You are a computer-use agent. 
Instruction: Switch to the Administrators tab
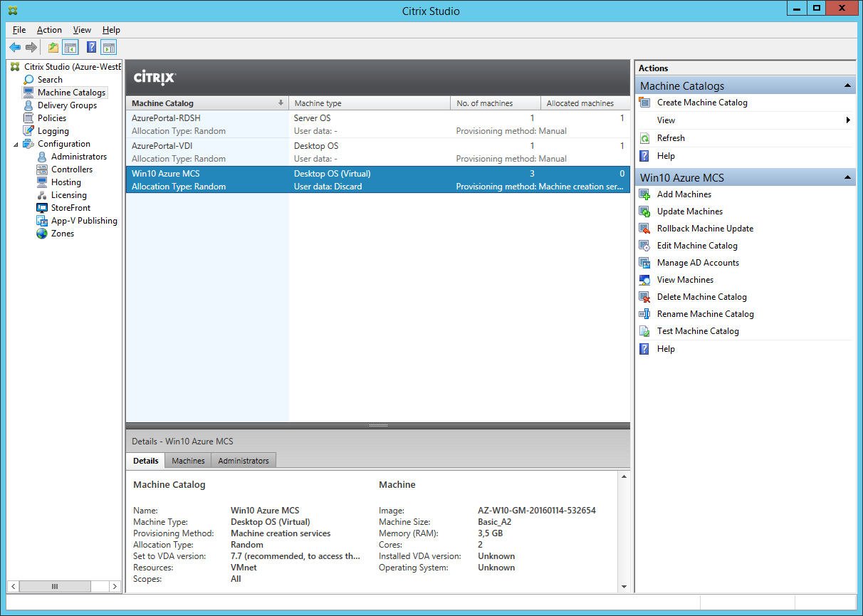coord(244,461)
